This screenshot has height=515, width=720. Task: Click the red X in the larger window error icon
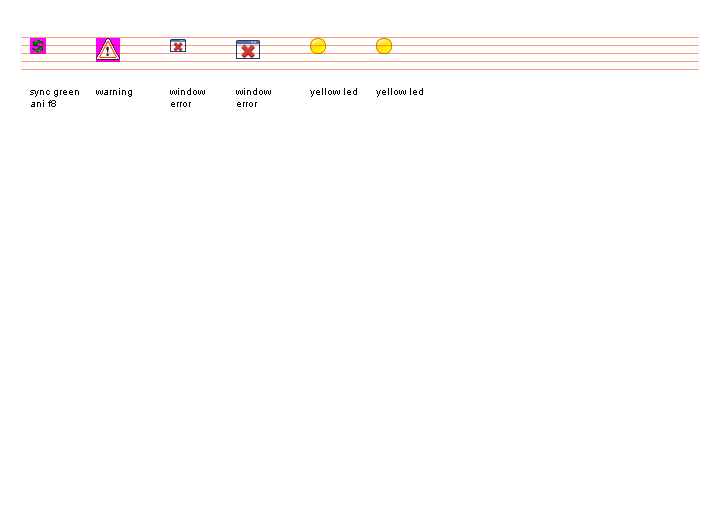pos(248,52)
